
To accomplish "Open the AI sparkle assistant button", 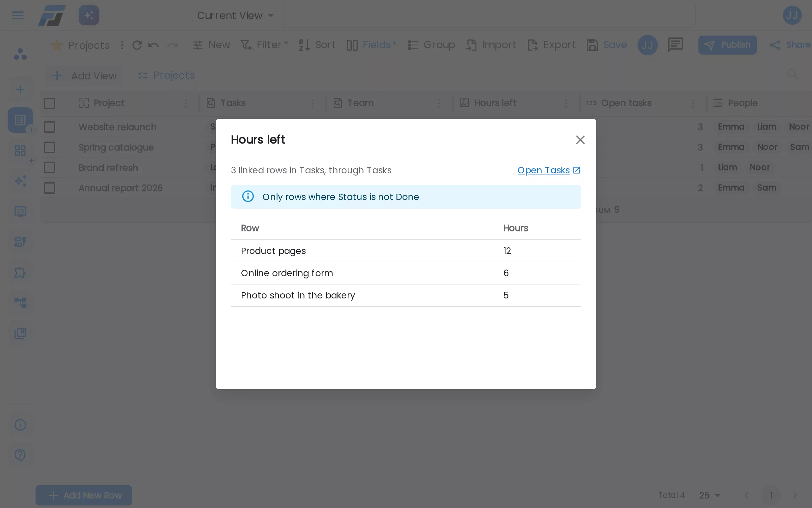I will coord(88,15).
